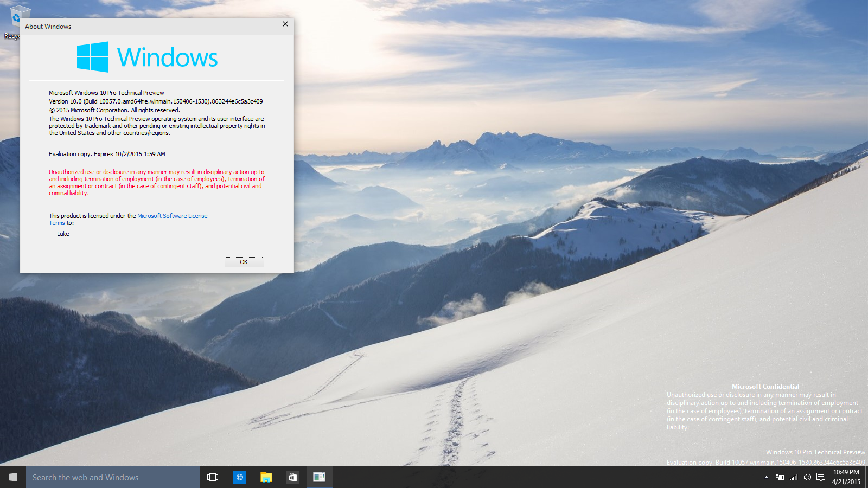Viewport: 868px width, 488px height.
Task: Open the clock showing 10:49 PM
Action: pos(846,477)
